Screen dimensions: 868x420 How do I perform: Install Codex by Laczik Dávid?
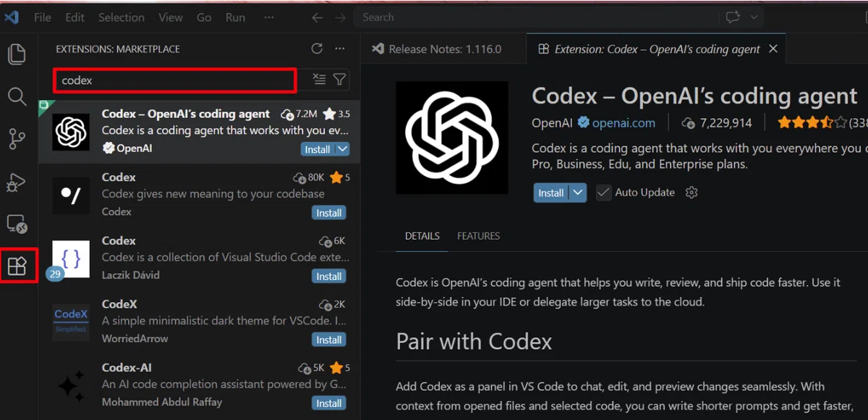[x=329, y=276]
